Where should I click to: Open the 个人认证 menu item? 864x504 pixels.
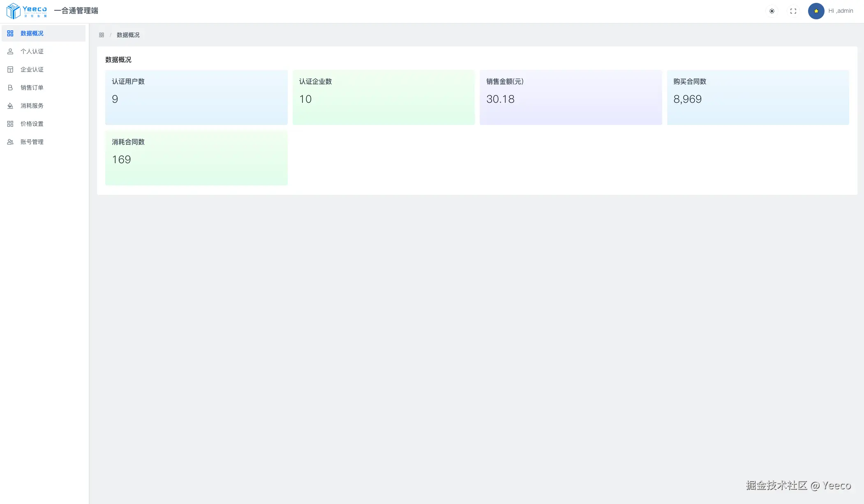(x=32, y=51)
